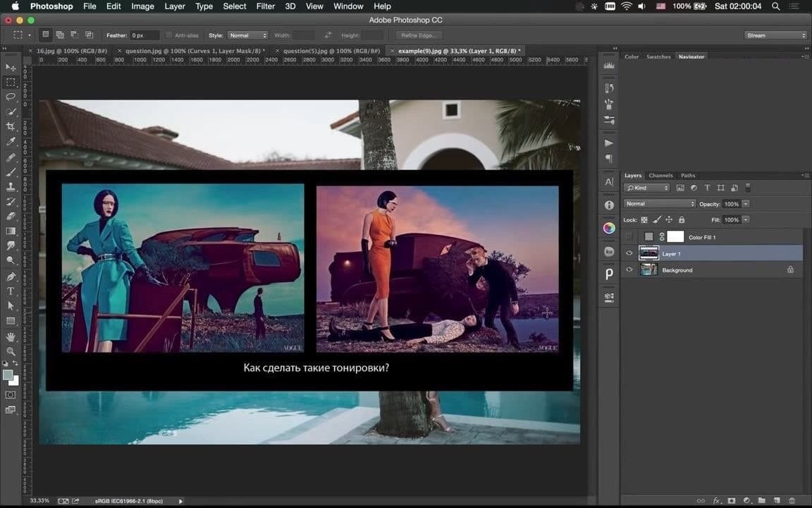Toggle lock image pixels brush icon

coord(657,220)
